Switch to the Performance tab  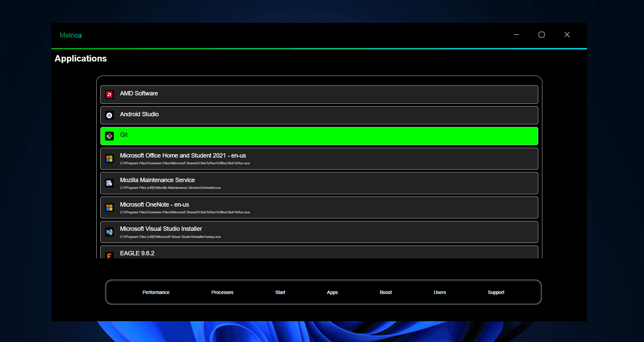(x=156, y=292)
